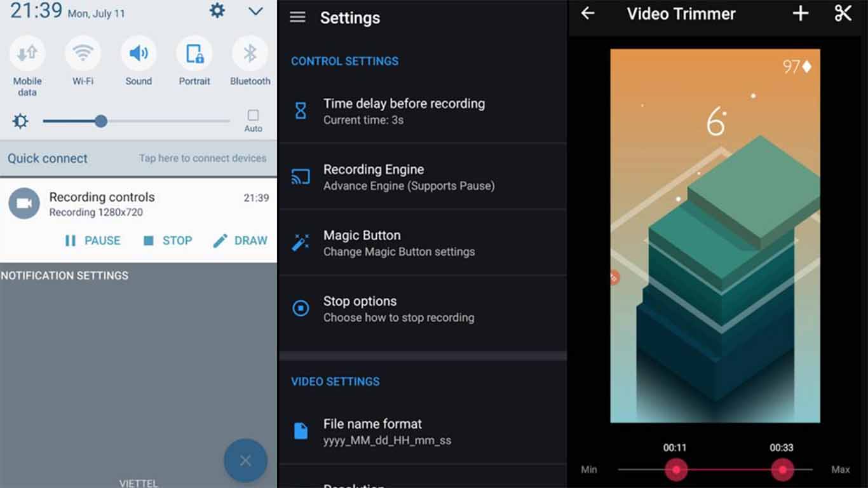The height and width of the screenshot is (488, 868).
Task: Tap here to connect devices
Action: [x=203, y=158]
